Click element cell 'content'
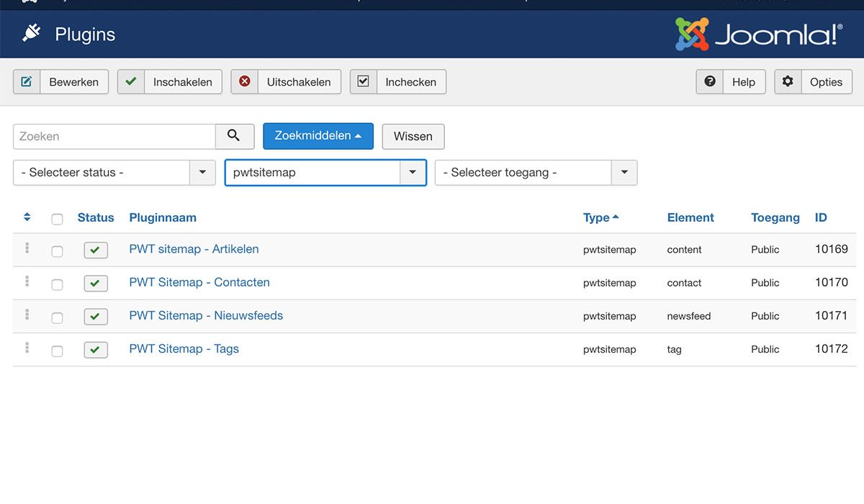 [x=684, y=250]
